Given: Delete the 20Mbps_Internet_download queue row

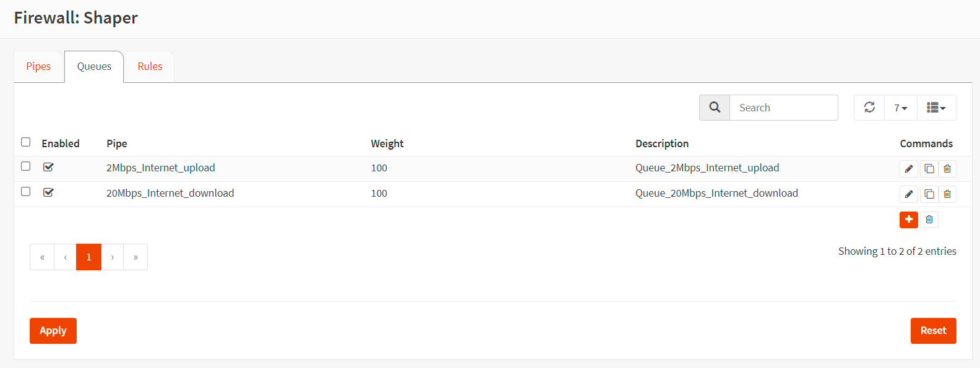Looking at the screenshot, I should click(x=947, y=194).
